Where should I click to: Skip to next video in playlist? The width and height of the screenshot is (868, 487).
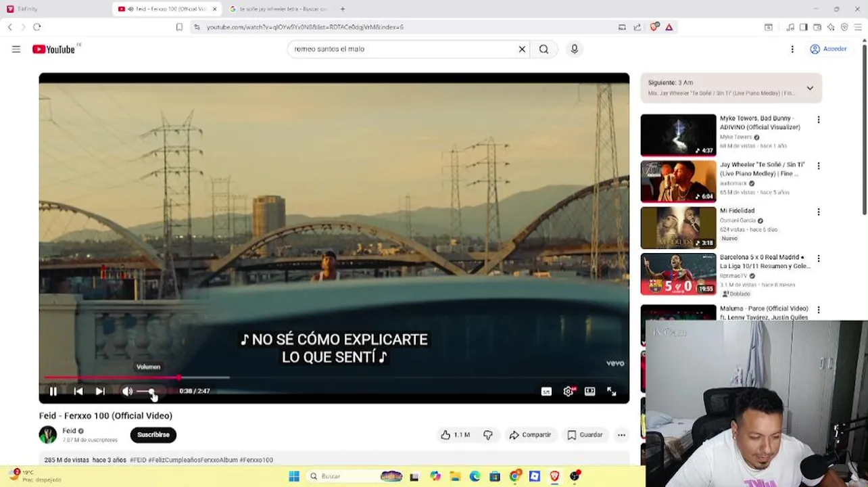100,391
